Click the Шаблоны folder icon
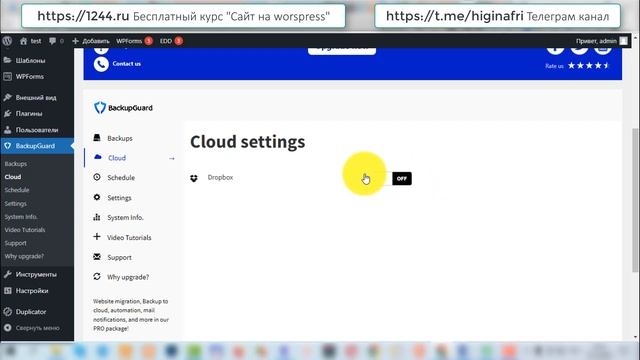The image size is (640, 360). click(7, 60)
